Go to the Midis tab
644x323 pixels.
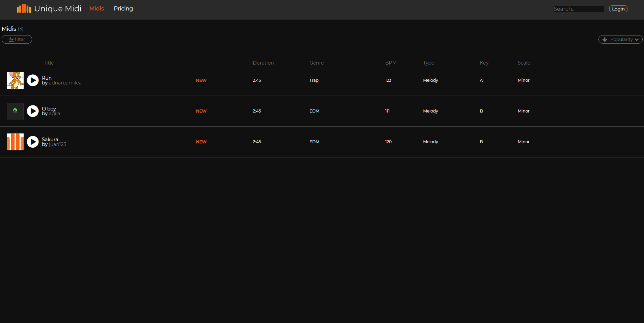(x=97, y=8)
